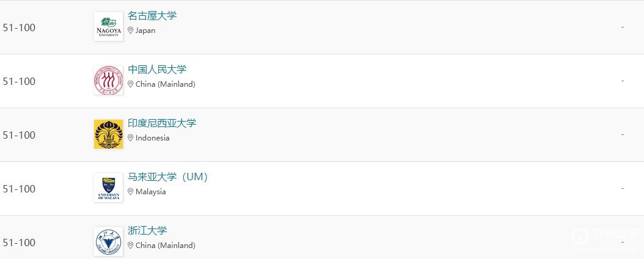Open the 印度尼西亚大学 university link
This screenshot has height=259, width=644.
163,123
